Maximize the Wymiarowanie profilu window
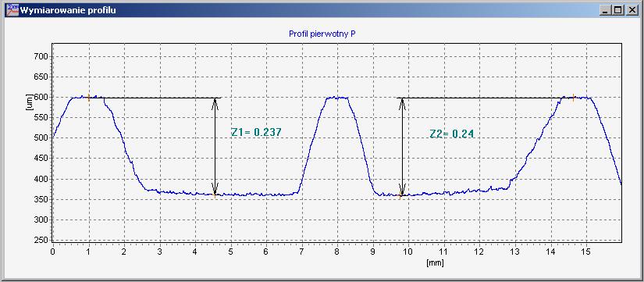The image size is (644, 282). tap(617, 10)
